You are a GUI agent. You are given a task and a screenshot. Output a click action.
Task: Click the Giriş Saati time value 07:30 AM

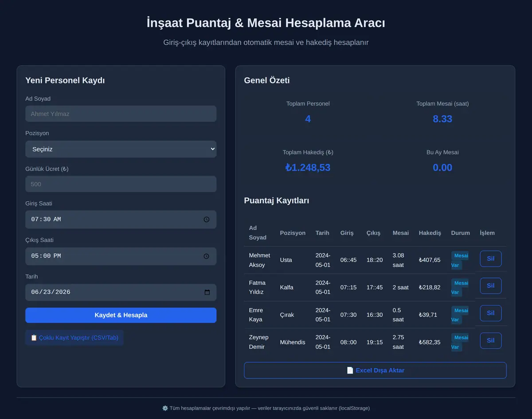click(x=46, y=219)
